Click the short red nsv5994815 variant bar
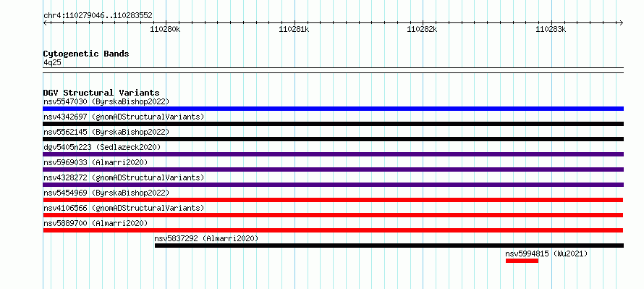Screen dimensions: 644x289 pos(522,261)
